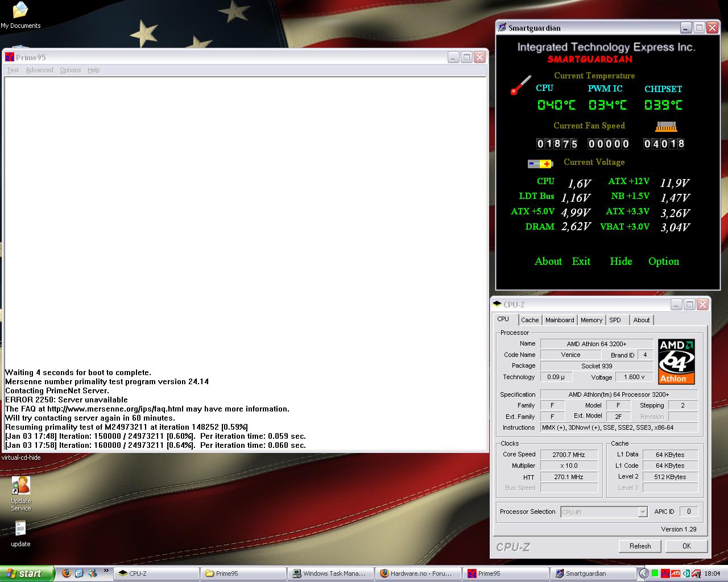Screen dimensions: 728x582
Task: Click Hide in Smartguardian
Action: click(x=621, y=261)
